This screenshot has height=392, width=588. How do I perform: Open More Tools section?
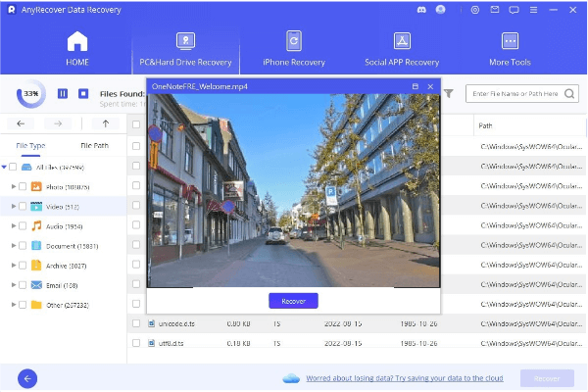(510, 49)
